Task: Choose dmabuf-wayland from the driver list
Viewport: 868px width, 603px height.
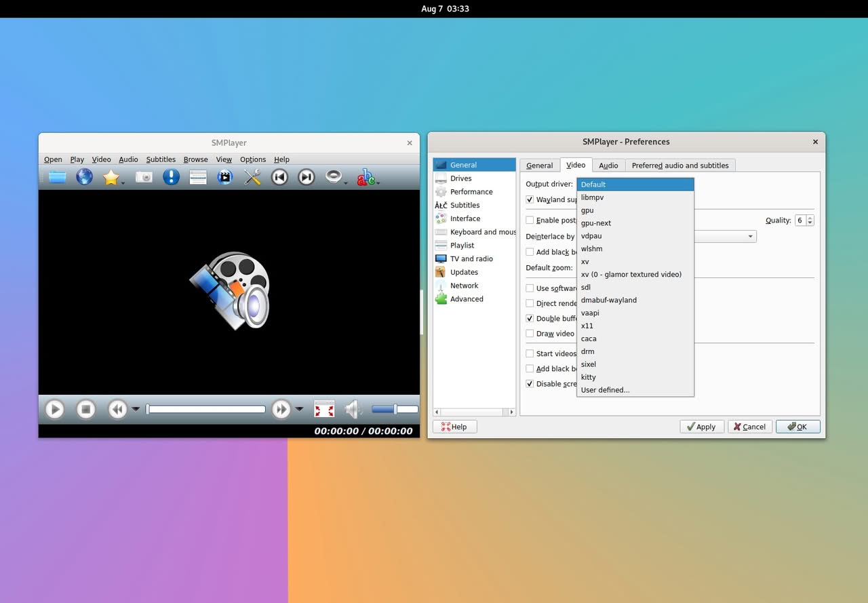Action: pyautogui.click(x=635, y=300)
